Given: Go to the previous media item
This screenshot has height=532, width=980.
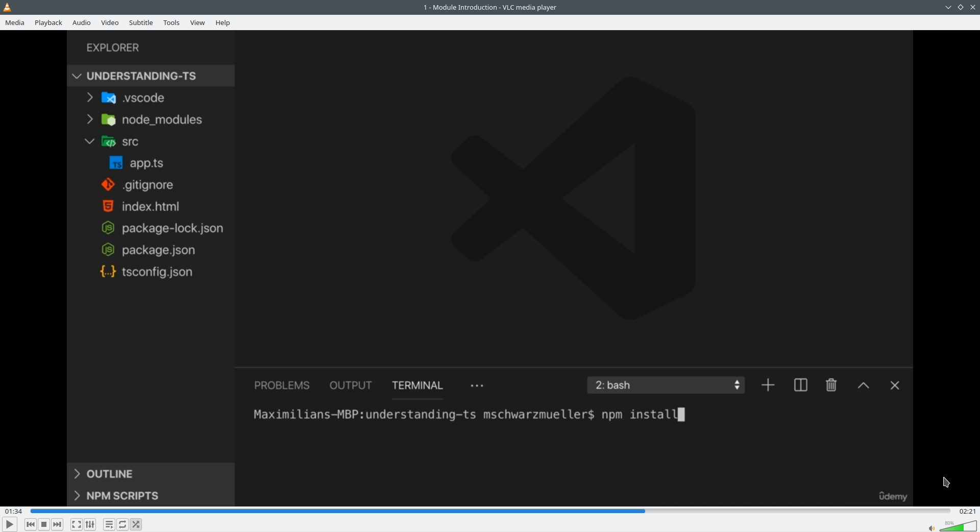Looking at the screenshot, I should point(31,524).
